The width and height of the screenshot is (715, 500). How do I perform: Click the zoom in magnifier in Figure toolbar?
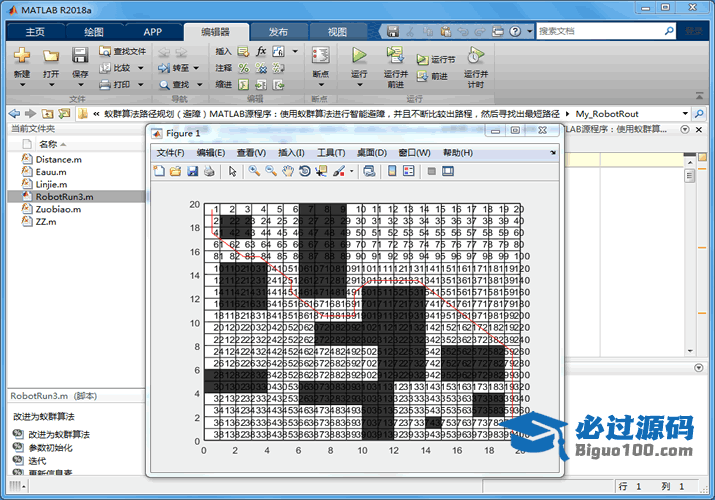(x=255, y=171)
